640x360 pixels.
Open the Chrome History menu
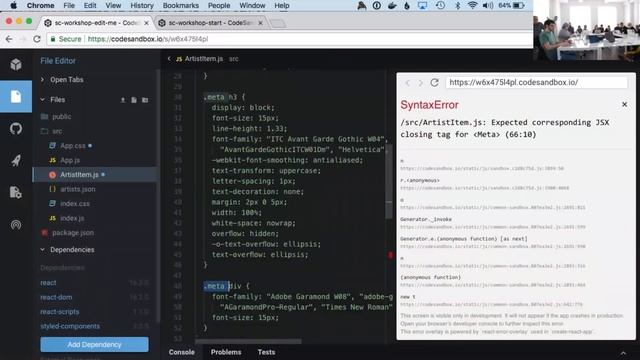(x=142, y=6)
